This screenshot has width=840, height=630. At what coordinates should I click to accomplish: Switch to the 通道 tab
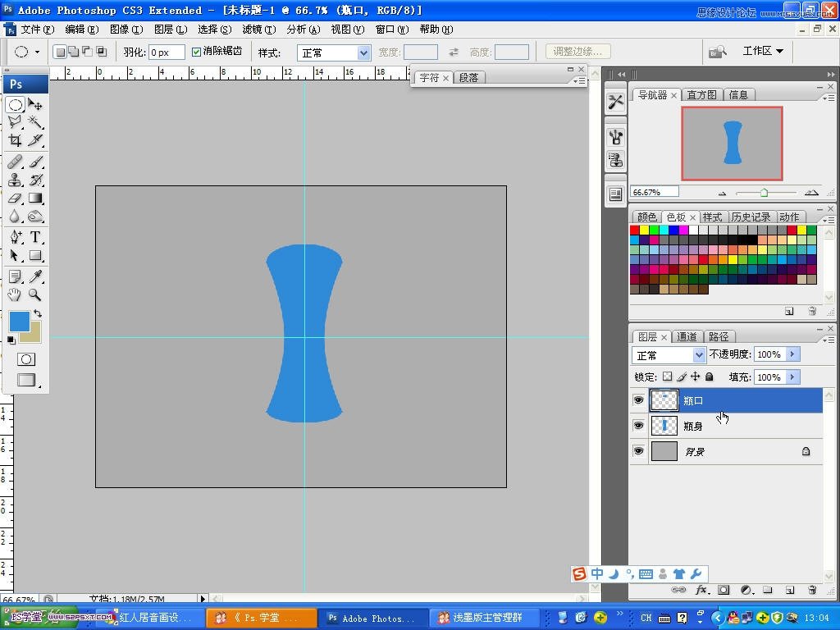coord(687,336)
